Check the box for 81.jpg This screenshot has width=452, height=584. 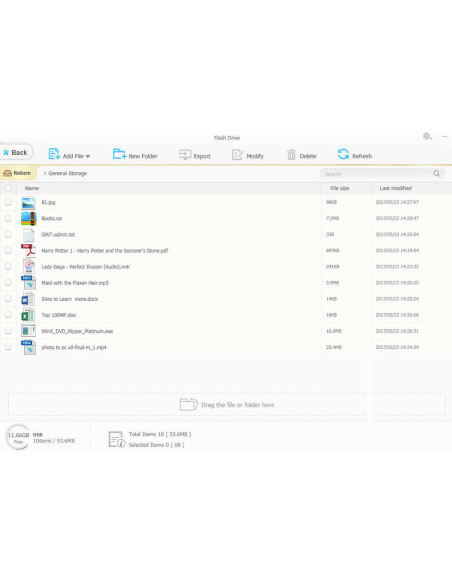pos(8,202)
